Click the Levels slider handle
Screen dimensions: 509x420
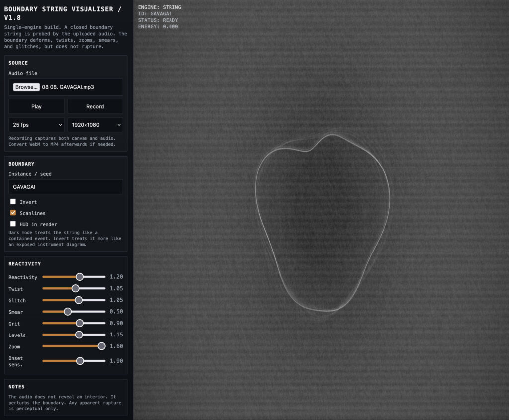pos(79,335)
